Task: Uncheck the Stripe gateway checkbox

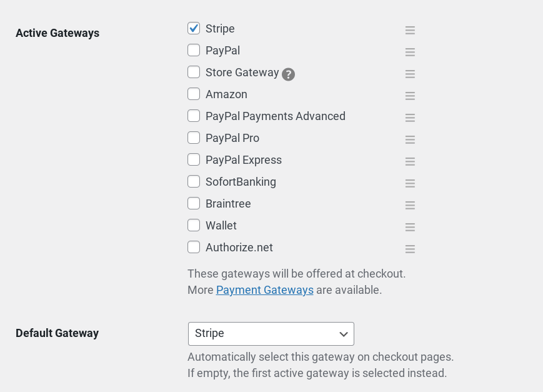Action: tap(194, 28)
